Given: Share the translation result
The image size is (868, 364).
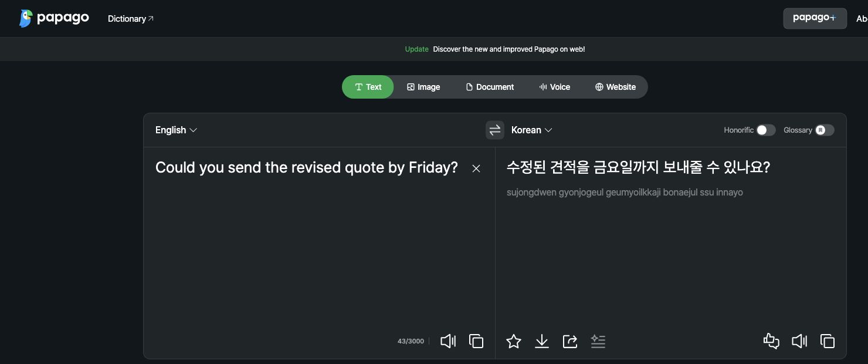Looking at the screenshot, I should (570, 341).
